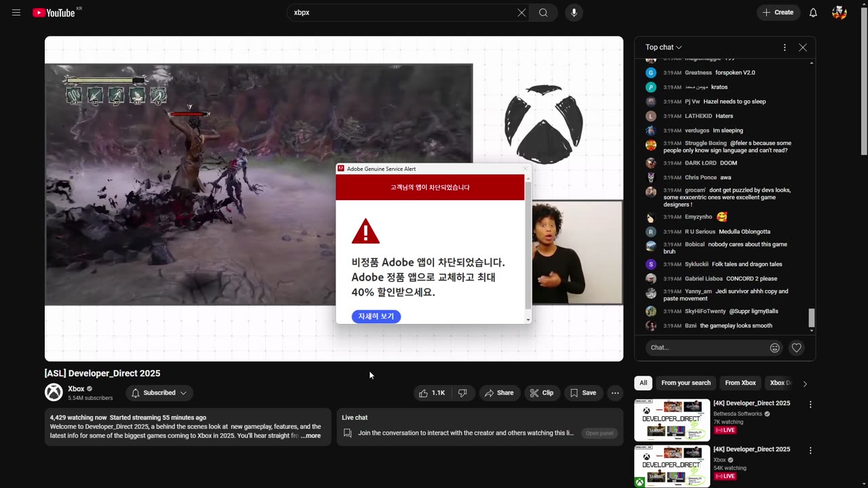Open the Create menu

tap(778, 13)
